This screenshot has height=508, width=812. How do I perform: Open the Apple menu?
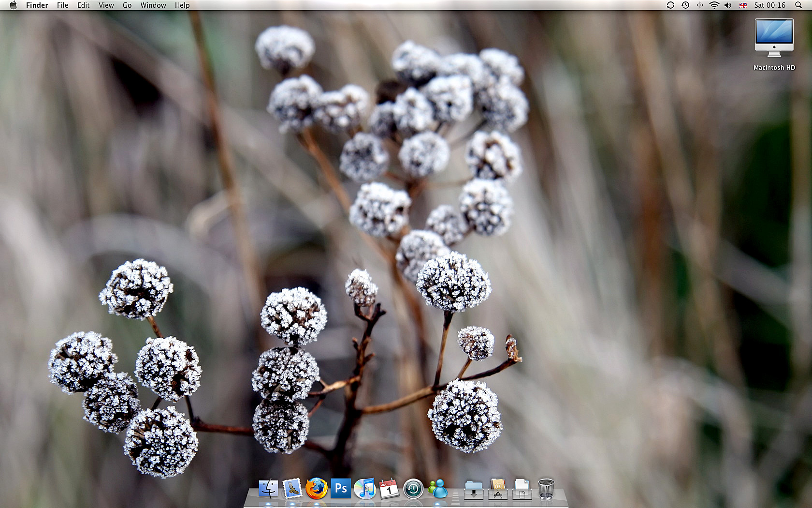pyautogui.click(x=13, y=5)
